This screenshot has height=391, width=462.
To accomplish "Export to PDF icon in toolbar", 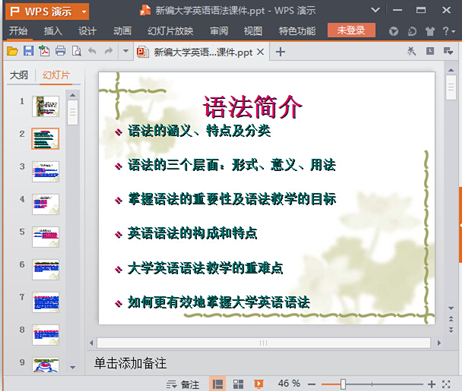I will (44, 51).
